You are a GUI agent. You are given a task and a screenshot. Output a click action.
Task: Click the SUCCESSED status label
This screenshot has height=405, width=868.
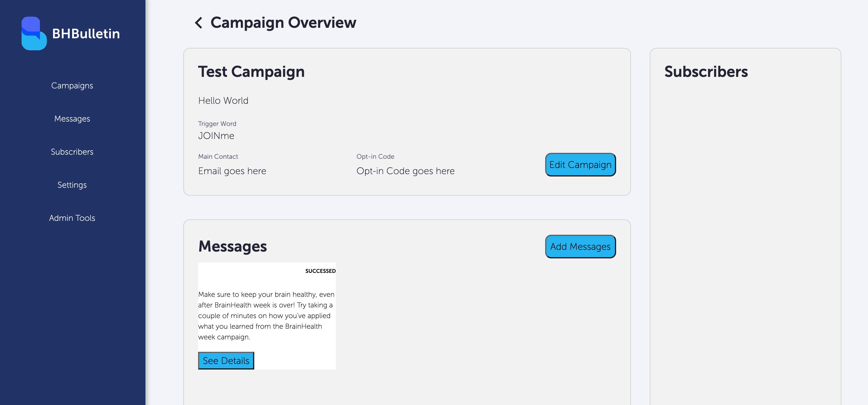[x=320, y=271]
